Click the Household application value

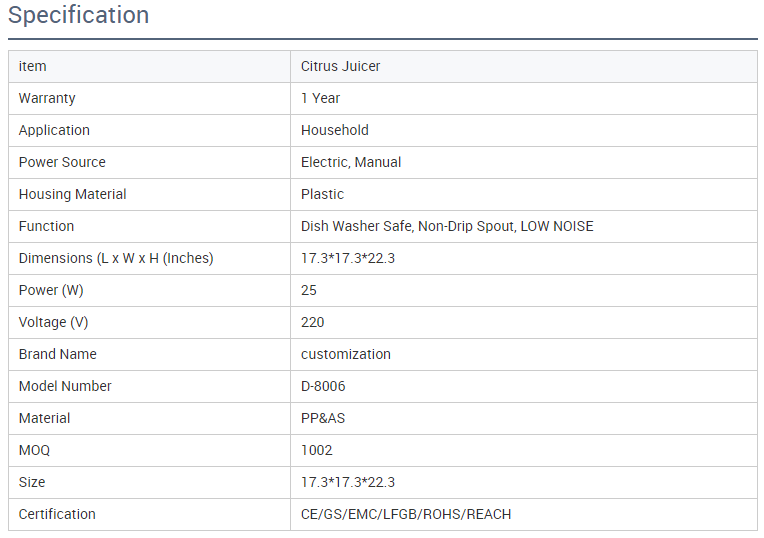coord(334,130)
